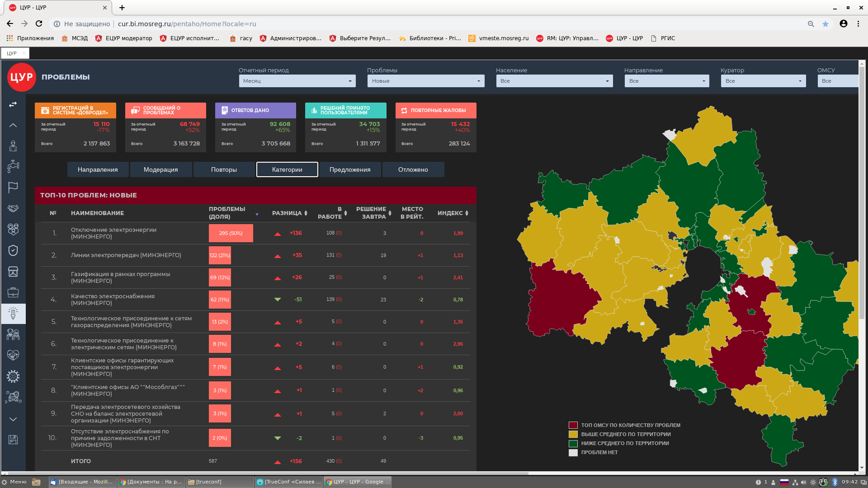The height and width of the screenshot is (488, 868).
Task: Open the РГИС bookmark
Action: point(663,38)
